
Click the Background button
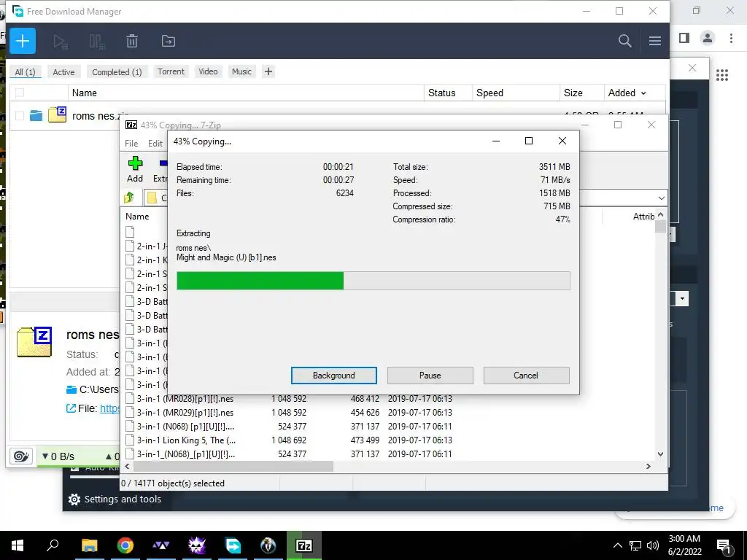point(334,376)
